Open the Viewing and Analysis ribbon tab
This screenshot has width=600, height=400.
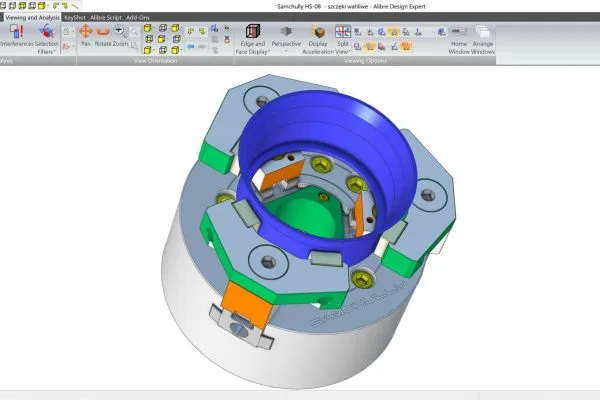[x=32, y=18]
